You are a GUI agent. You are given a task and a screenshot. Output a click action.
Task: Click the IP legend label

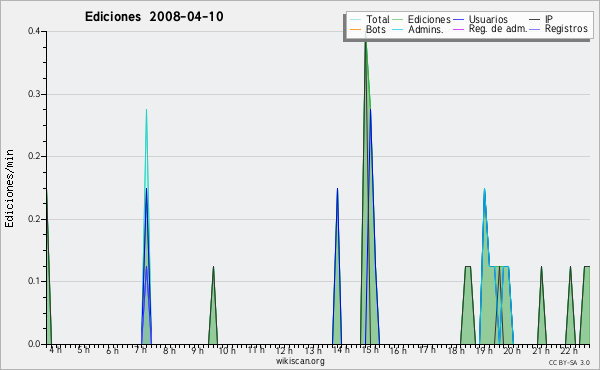549,19
